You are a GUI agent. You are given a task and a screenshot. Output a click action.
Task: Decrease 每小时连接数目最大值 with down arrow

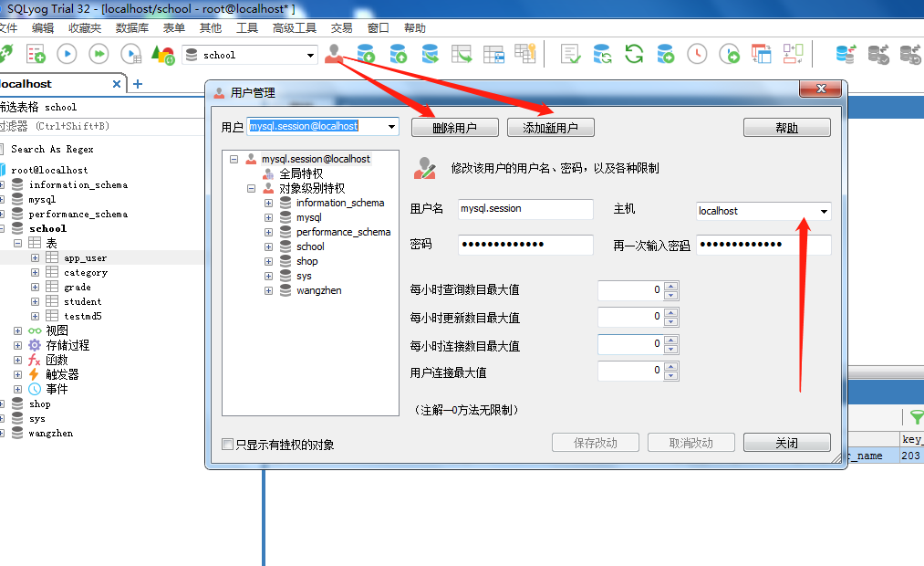point(670,349)
